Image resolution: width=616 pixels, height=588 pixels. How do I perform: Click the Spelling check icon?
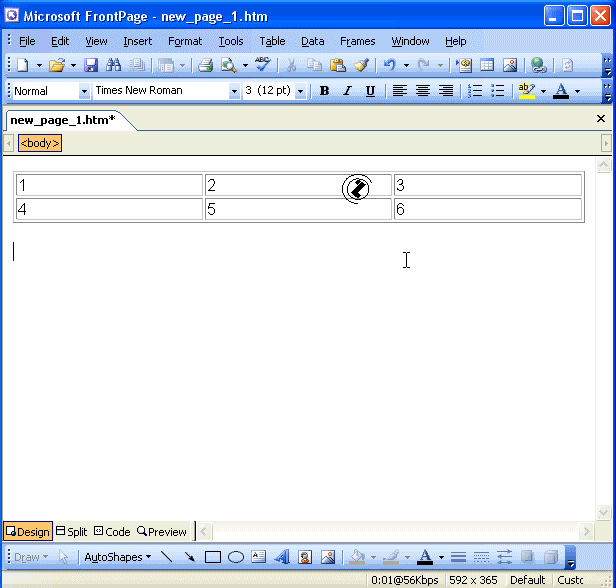[262, 65]
